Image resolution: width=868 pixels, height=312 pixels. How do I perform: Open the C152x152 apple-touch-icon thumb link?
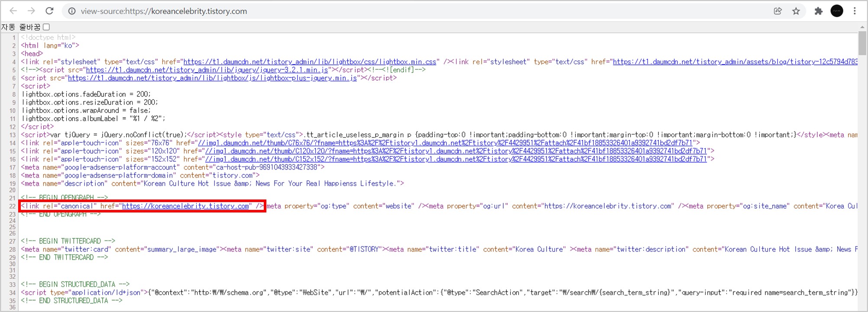(x=456, y=159)
